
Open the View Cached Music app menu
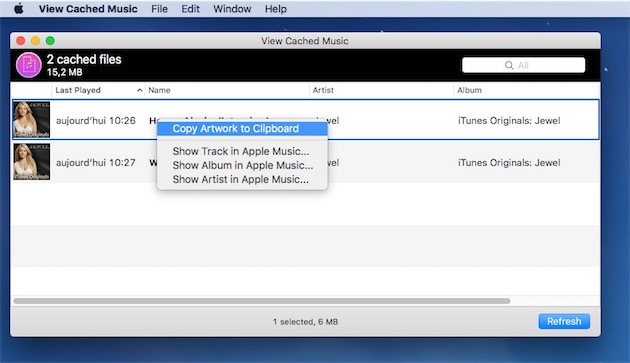pyautogui.click(x=88, y=9)
